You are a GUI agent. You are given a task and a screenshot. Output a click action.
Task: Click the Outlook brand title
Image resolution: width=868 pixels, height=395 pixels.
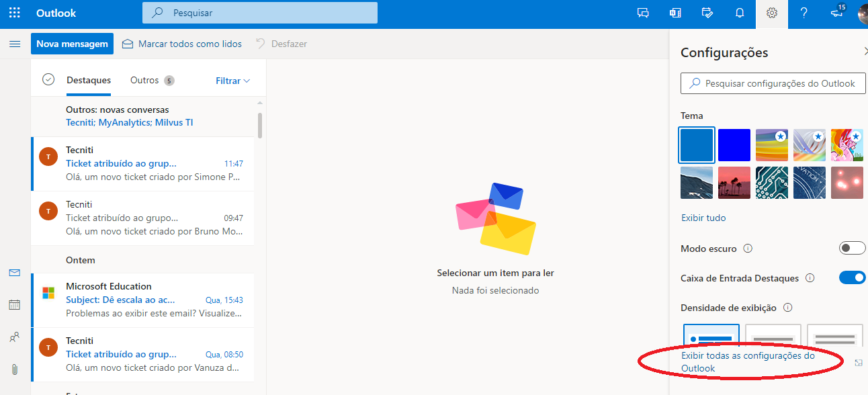(56, 13)
